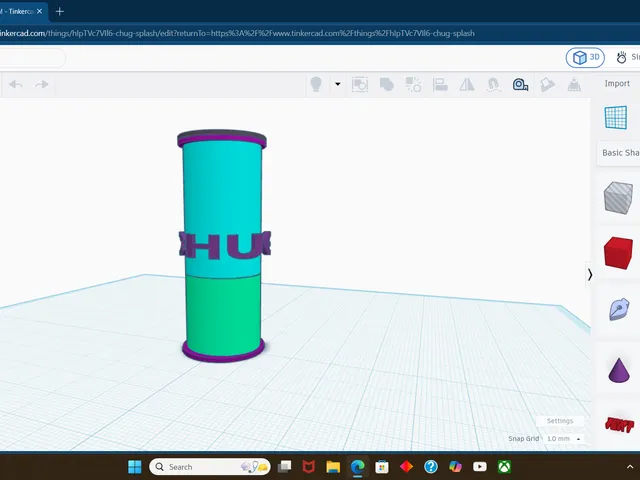
Task: Open File Explorer from the taskbar
Action: pos(333,467)
